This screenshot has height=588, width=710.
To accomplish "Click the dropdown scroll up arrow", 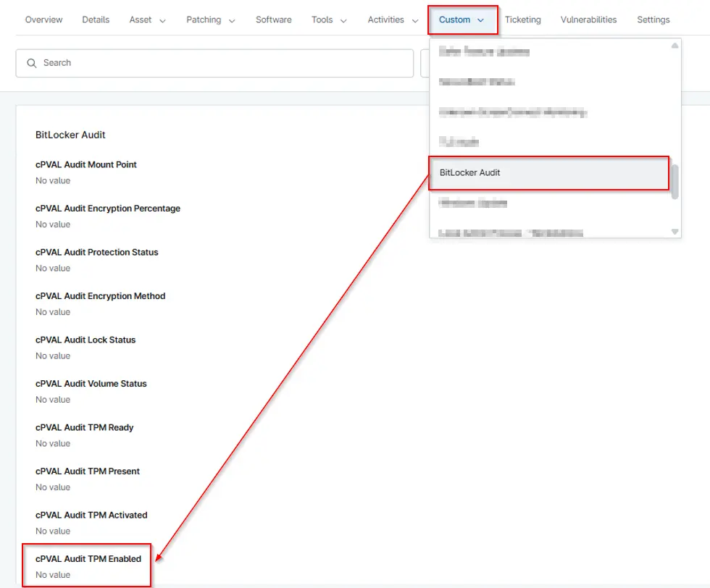I will tap(674, 46).
